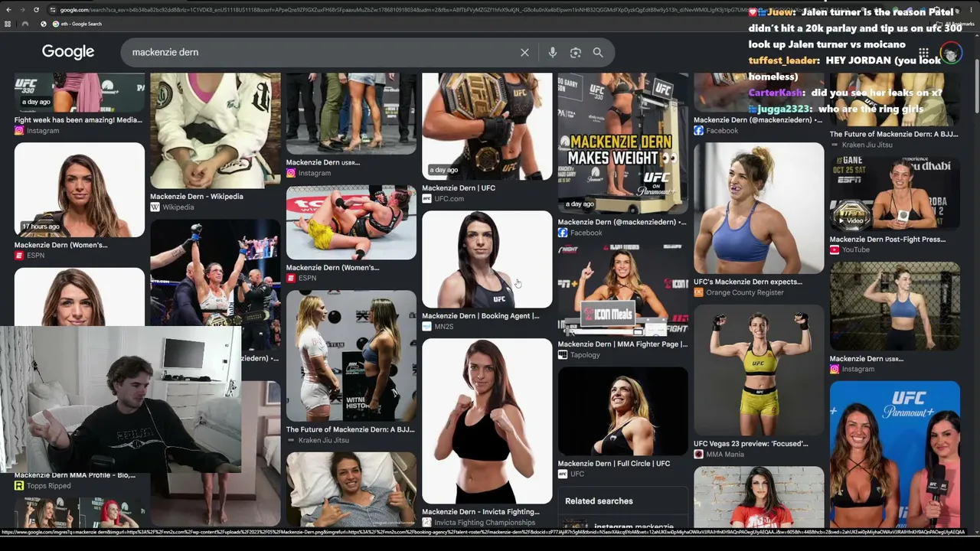Open the 'Mackenzie Dern | Booking Agent' thumbnail

(487, 259)
